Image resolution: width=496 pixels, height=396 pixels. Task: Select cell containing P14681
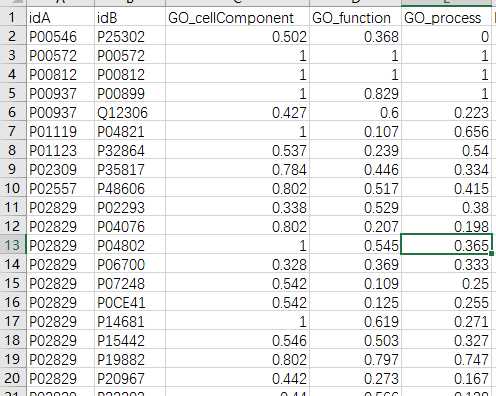click(x=130, y=321)
